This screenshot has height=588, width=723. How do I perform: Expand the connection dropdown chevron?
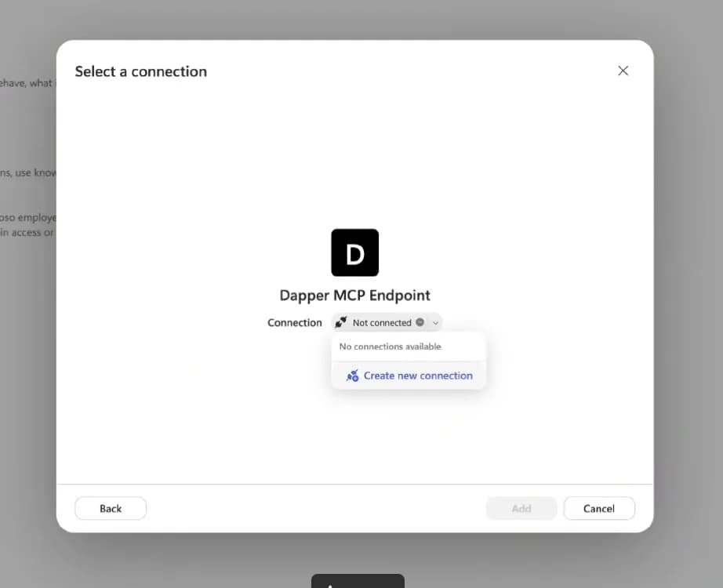pos(435,323)
